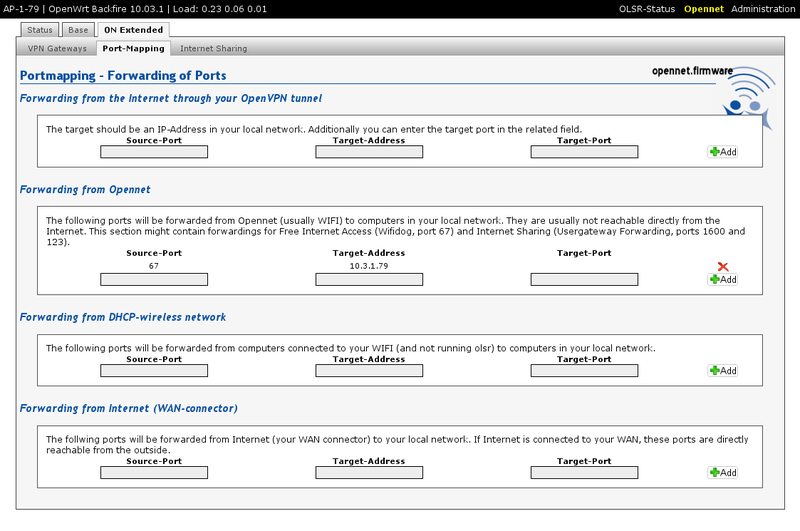The width and height of the screenshot is (800, 531).
Task: Open the Base tab
Action: pyautogui.click(x=78, y=30)
